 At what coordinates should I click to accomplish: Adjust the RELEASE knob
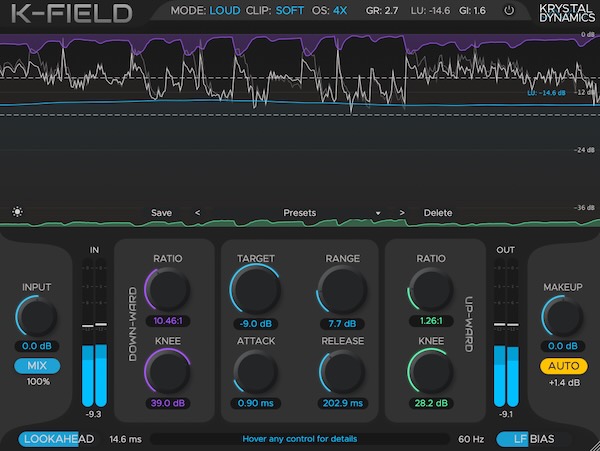point(342,371)
